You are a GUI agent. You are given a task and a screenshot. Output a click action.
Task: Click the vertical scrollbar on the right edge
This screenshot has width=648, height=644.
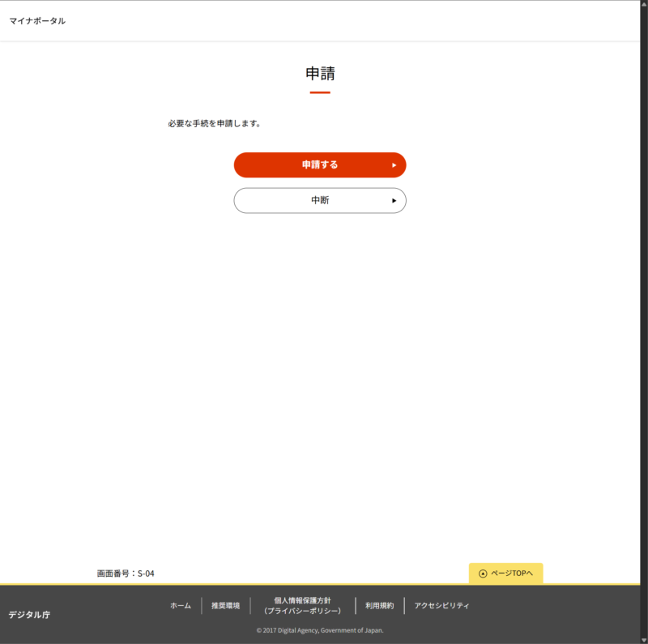pyautogui.click(x=644, y=324)
